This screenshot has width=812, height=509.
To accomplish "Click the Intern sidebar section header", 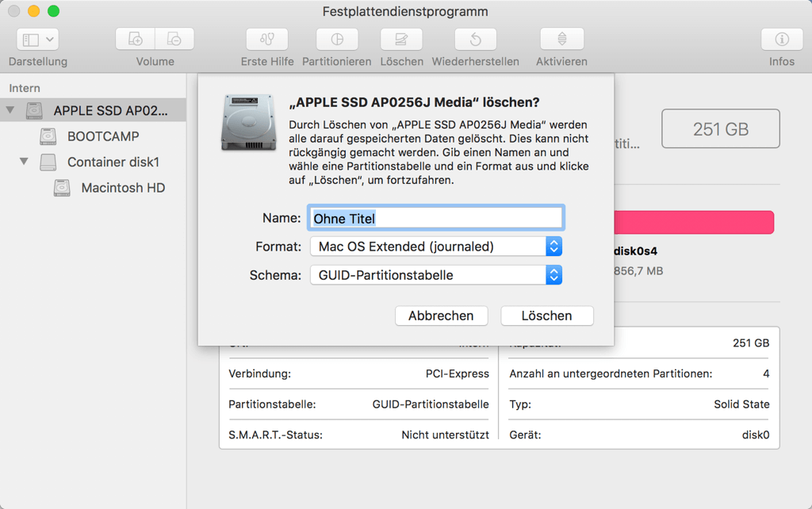I will 25,88.
